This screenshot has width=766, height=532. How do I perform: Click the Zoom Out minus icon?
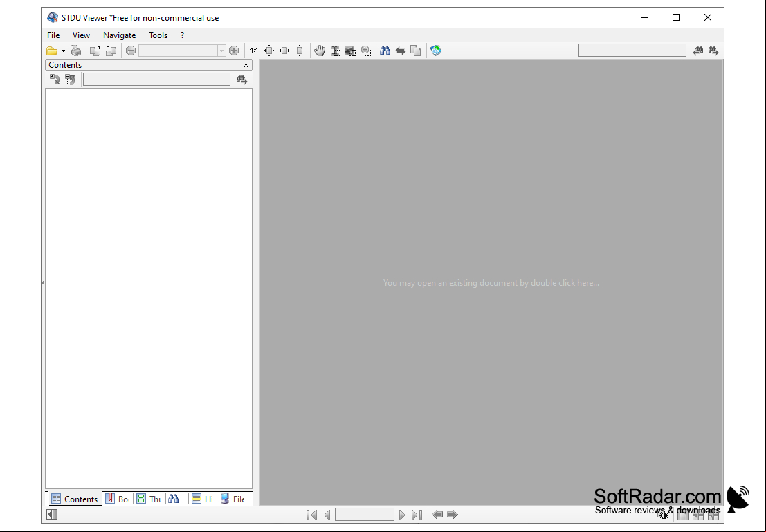coord(131,51)
